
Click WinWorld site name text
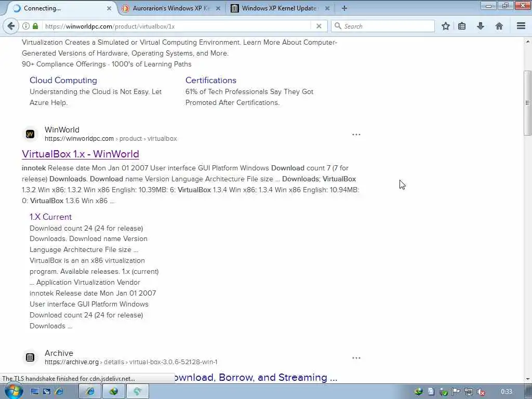[62, 129]
